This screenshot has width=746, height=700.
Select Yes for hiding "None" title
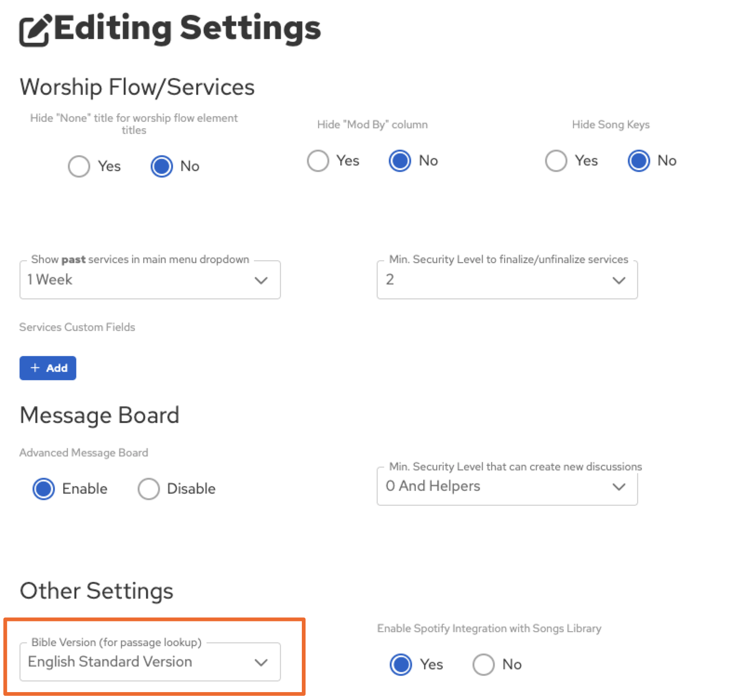point(79,166)
